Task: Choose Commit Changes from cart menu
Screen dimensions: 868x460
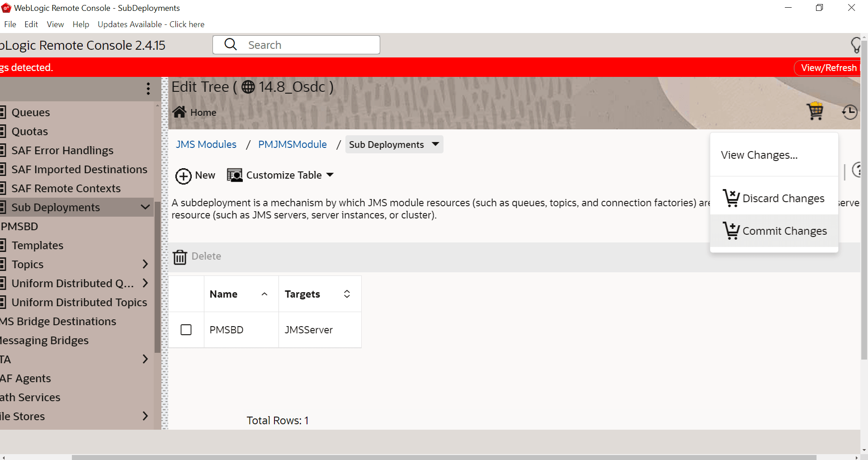Action: [774, 231]
